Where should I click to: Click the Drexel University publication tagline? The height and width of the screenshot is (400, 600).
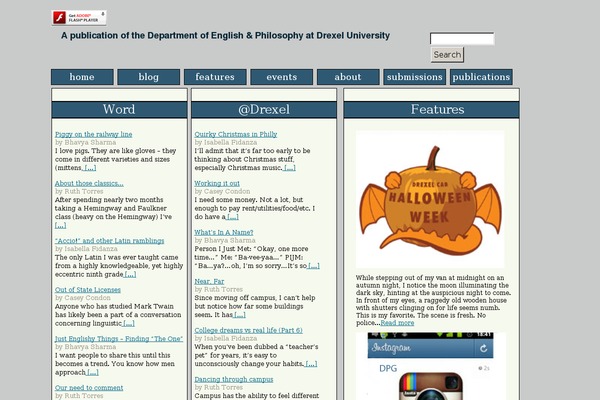click(x=225, y=36)
